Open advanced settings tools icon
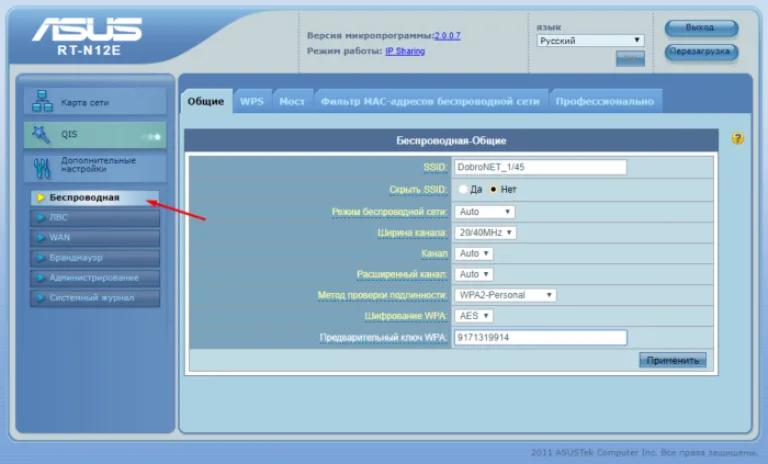 point(42,168)
